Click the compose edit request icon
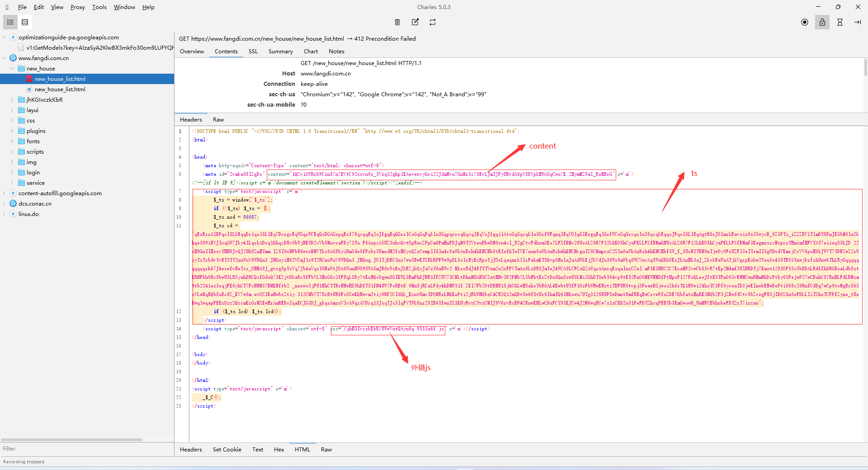Image resolution: width=868 pixels, height=470 pixels. pyautogui.click(x=415, y=22)
